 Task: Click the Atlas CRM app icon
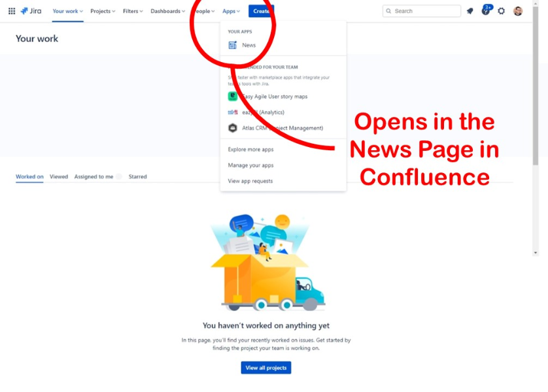pos(232,128)
